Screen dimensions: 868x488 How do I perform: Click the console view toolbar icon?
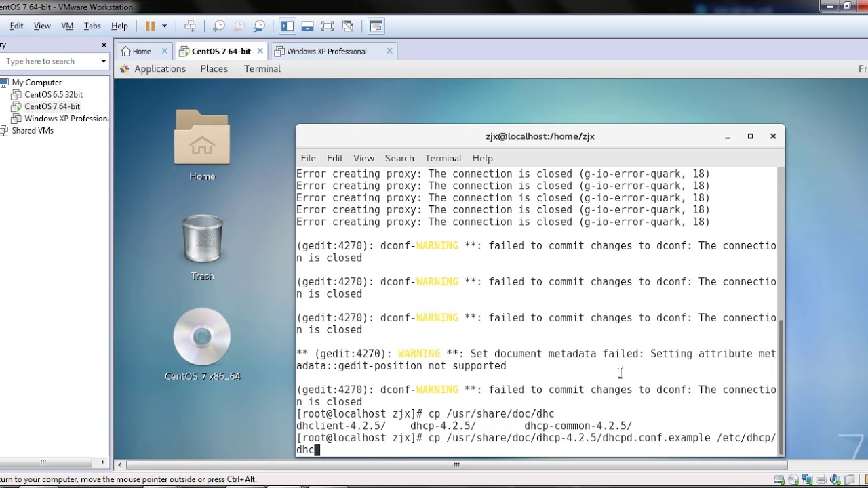(376, 26)
